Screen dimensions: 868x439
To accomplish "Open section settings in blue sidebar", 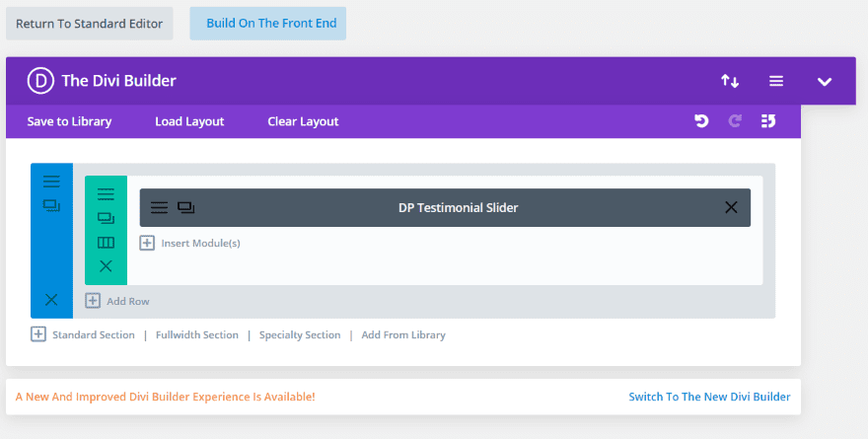I will [x=51, y=182].
